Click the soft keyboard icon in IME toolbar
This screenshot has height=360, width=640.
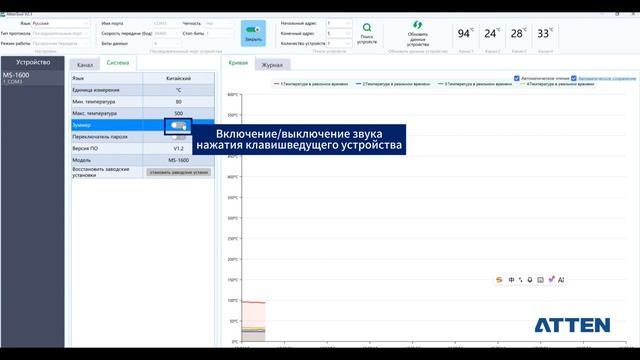(x=540, y=280)
